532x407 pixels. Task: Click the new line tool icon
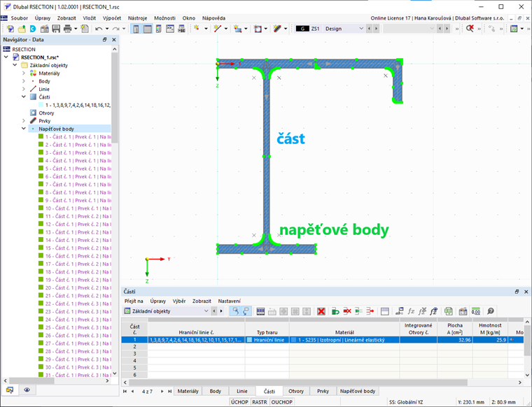tap(218, 29)
